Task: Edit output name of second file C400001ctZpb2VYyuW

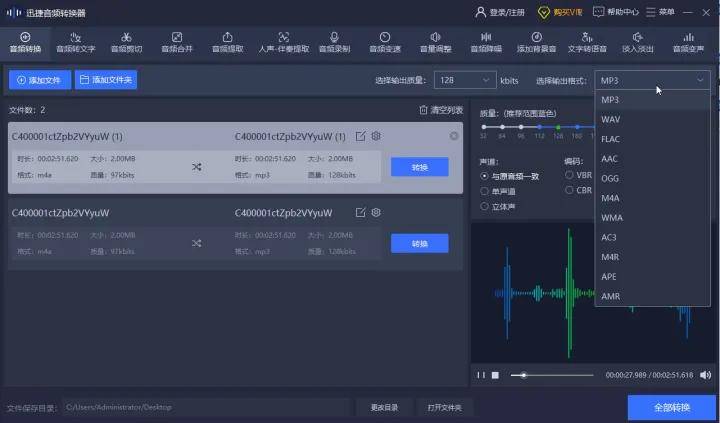Action: tap(360, 212)
